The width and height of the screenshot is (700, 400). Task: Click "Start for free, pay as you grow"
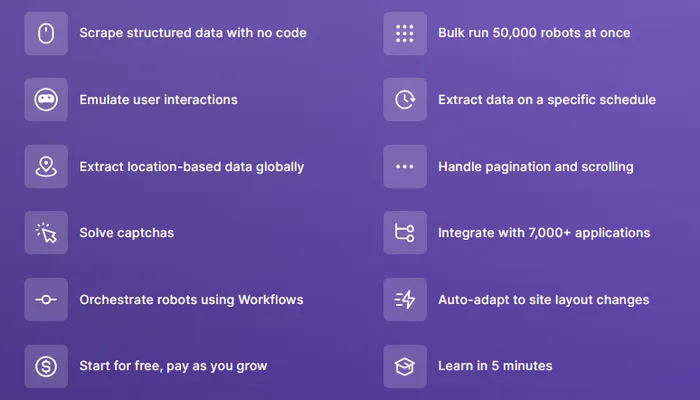(173, 366)
